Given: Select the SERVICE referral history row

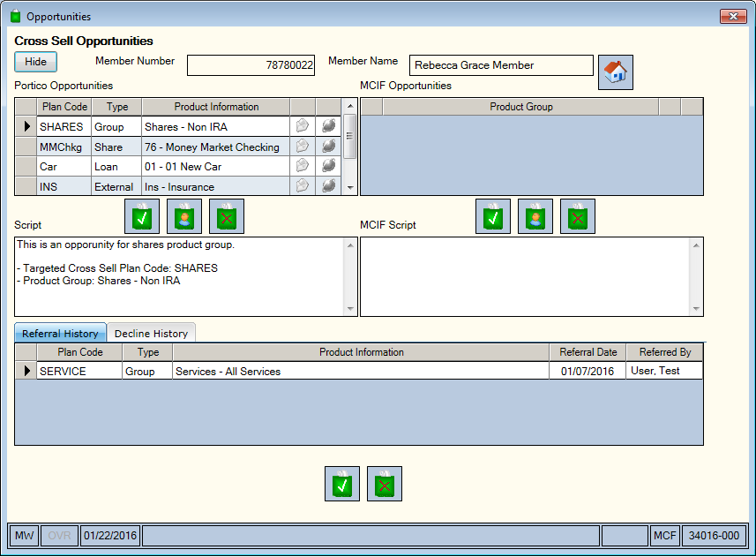Looking at the screenshot, I should [359, 371].
